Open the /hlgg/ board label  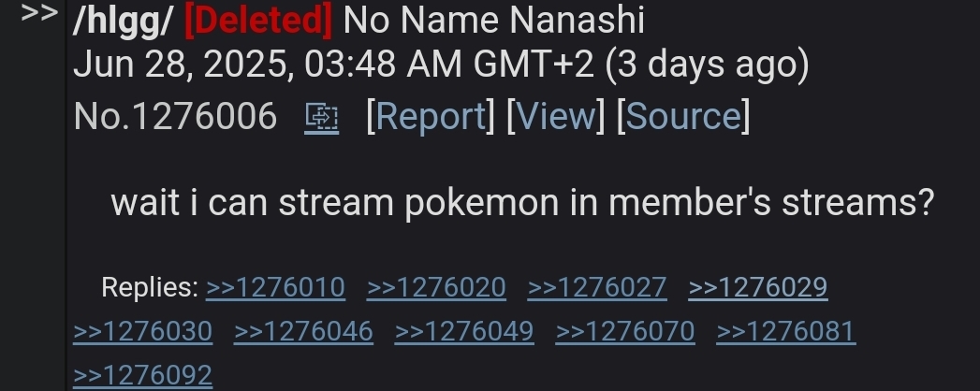click(x=123, y=21)
